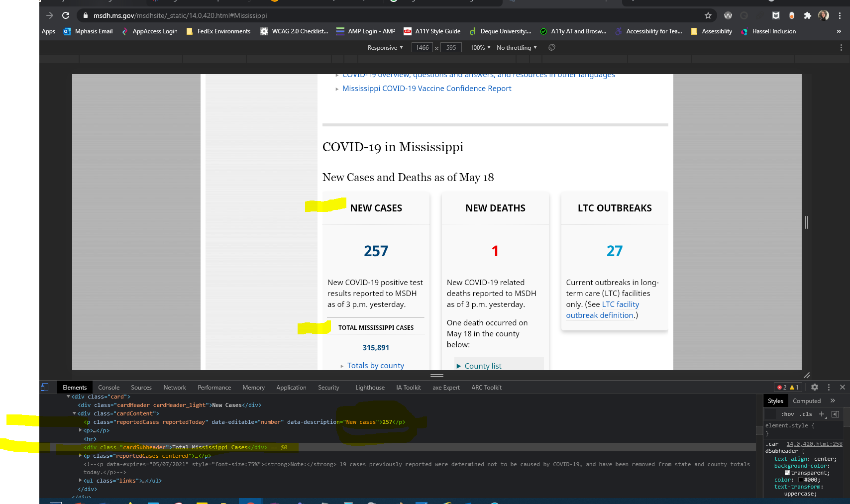Open the 100% zoom dropdown
This screenshot has height=504, width=850.
[x=480, y=47]
